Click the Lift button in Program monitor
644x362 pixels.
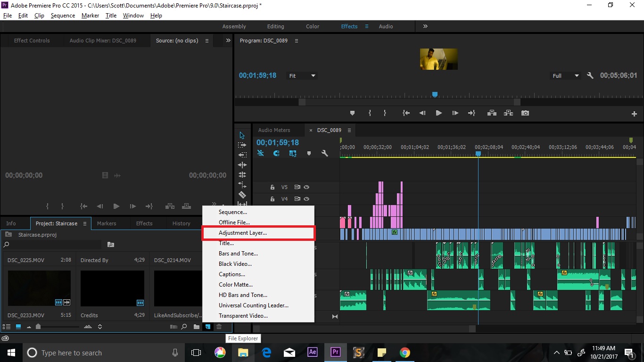click(492, 113)
